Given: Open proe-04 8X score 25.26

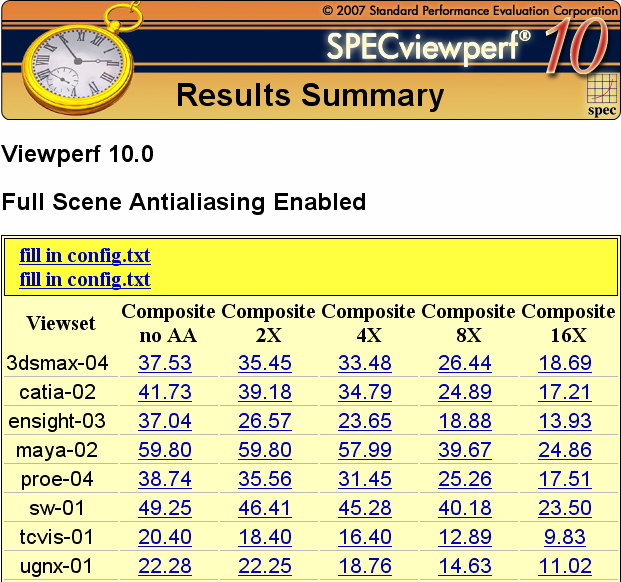Looking at the screenshot, I should click(465, 479).
